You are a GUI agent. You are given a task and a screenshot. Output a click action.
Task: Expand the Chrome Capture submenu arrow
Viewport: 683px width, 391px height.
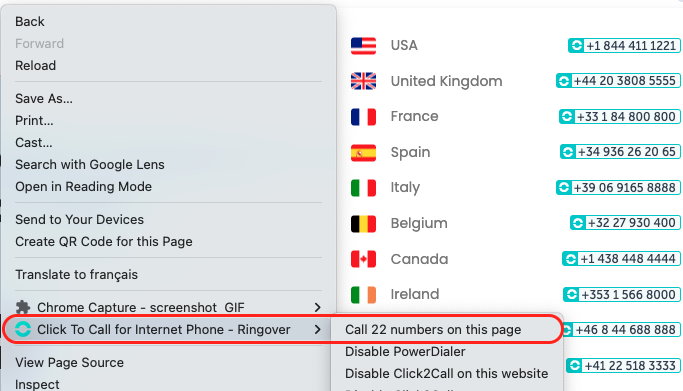click(318, 307)
